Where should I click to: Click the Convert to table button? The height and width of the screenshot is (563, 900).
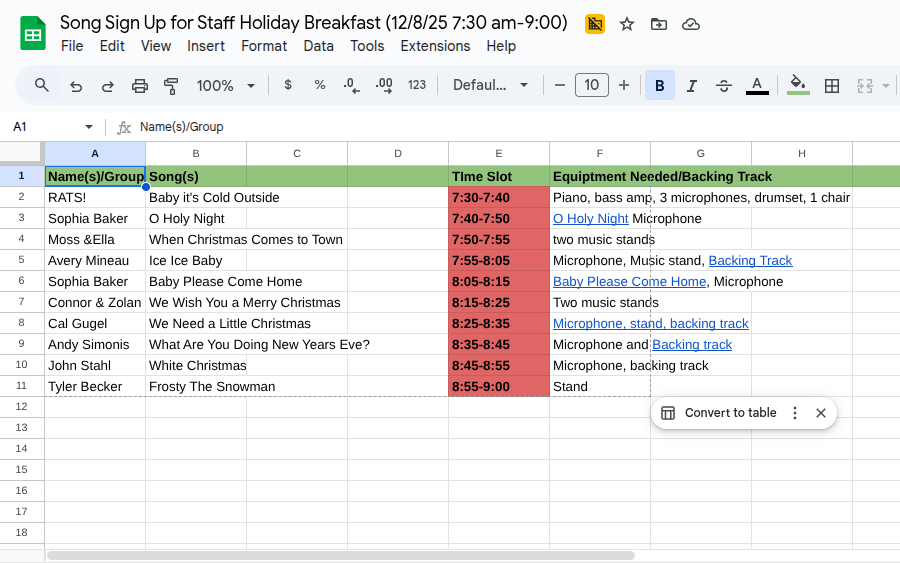[719, 413]
